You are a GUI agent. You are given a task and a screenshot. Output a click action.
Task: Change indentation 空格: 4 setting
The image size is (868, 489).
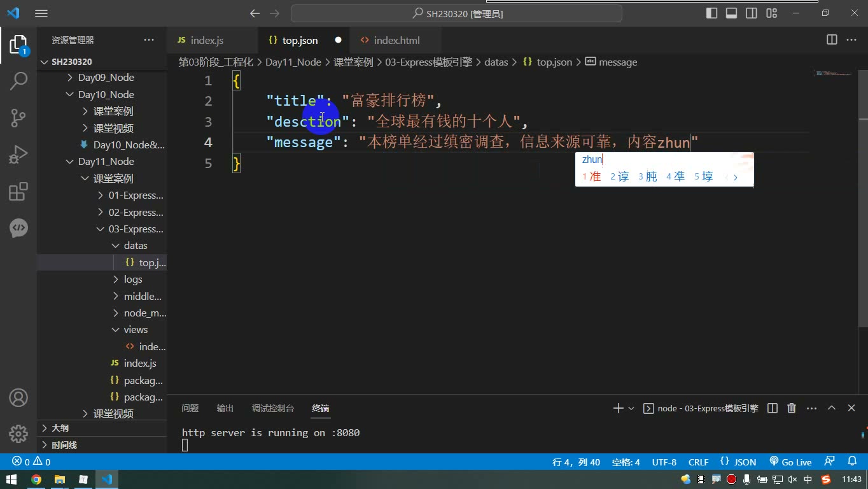coord(626,462)
